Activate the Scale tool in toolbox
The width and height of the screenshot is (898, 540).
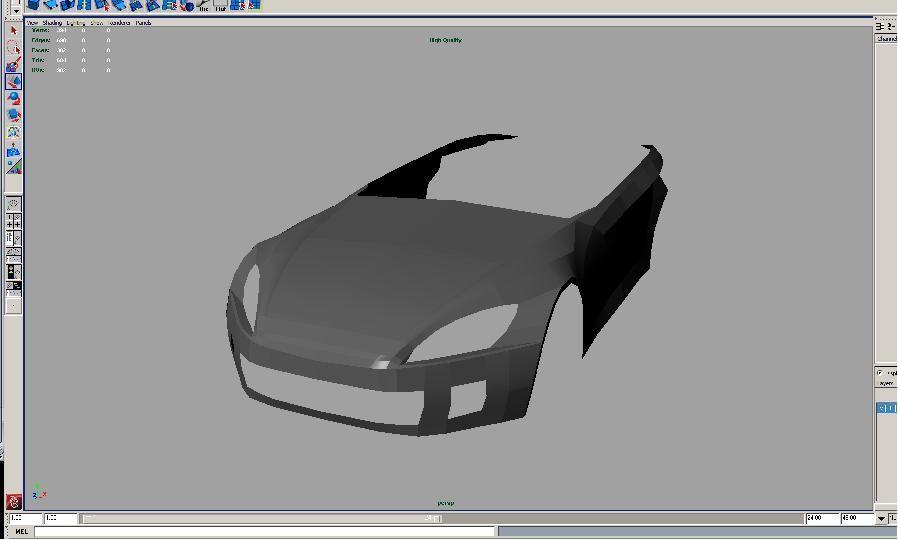(13, 116)
